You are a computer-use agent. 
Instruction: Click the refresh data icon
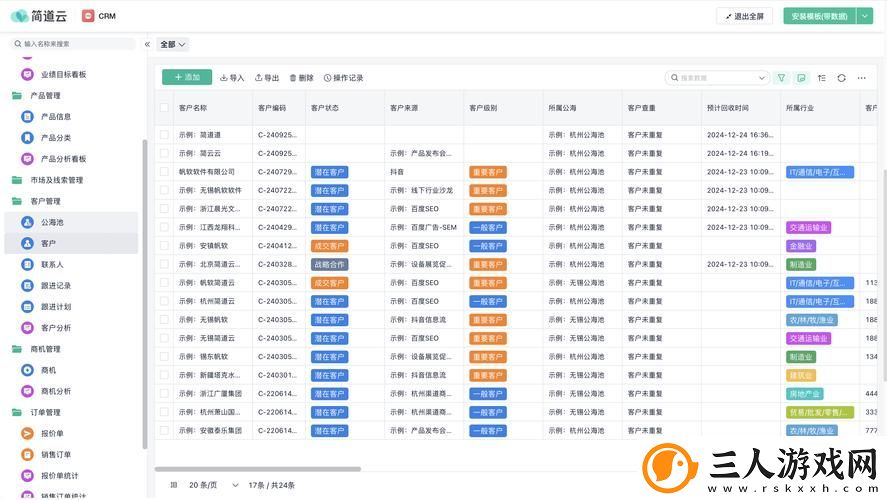(x=841, y=77)
